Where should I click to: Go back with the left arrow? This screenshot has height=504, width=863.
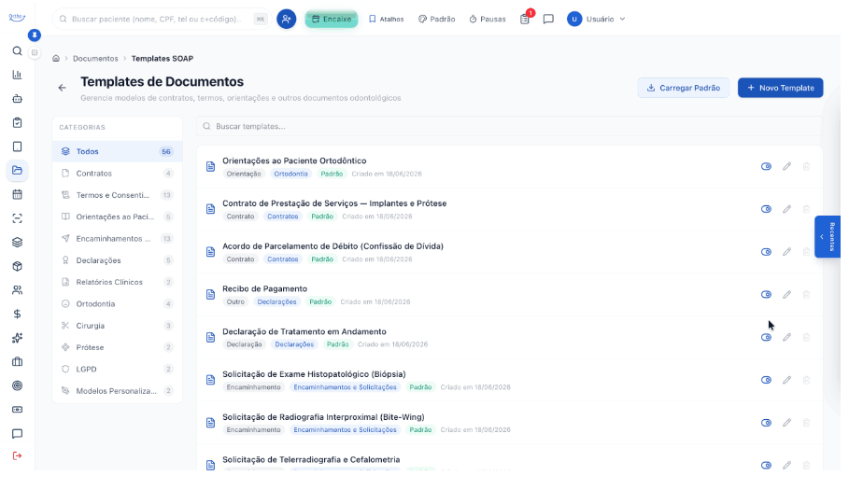click(62, 88)
